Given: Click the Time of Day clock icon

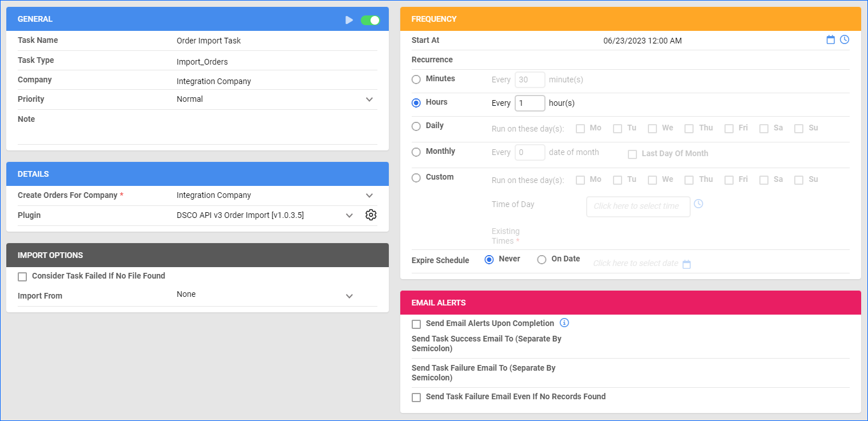Looking at the screenshot, I should (698, 204).
